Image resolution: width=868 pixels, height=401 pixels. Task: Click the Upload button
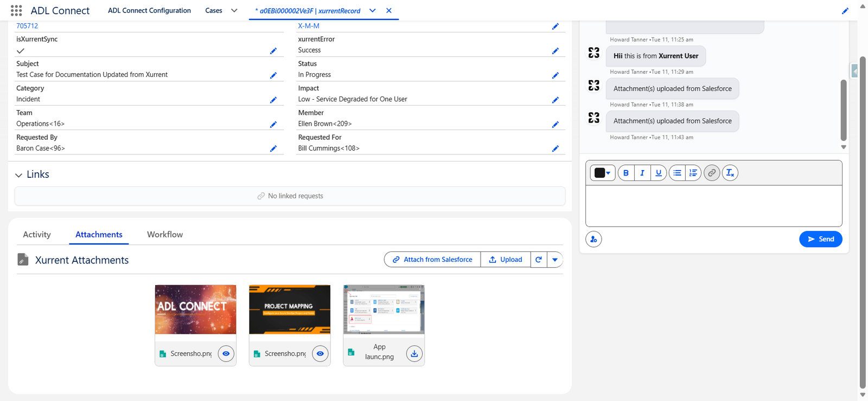coord(506,260)
